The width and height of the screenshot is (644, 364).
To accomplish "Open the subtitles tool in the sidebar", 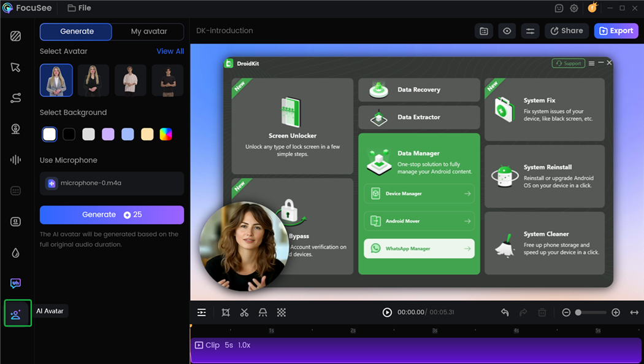I will [x=17, y=190].
